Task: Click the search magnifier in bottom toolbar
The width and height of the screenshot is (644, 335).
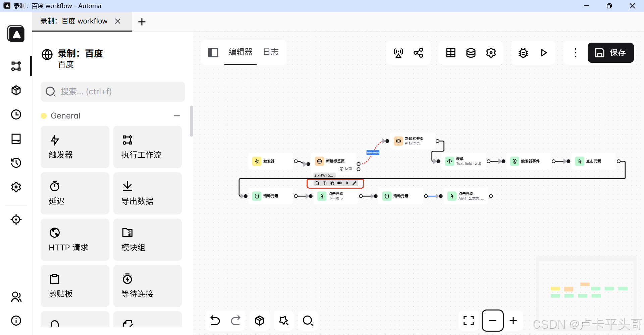Action: pos(308,321)
